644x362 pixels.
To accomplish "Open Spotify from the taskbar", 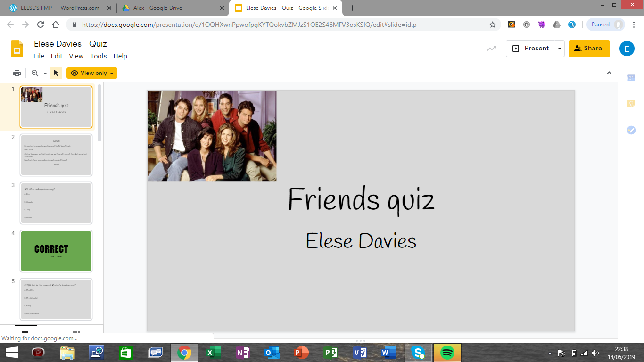I will [447, 353].
